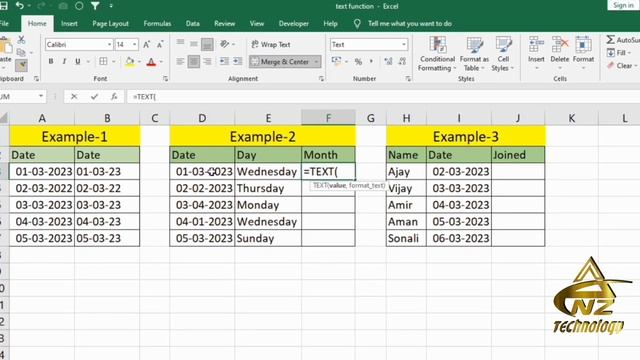Switch to the Insert tab

tap(69, 24)
